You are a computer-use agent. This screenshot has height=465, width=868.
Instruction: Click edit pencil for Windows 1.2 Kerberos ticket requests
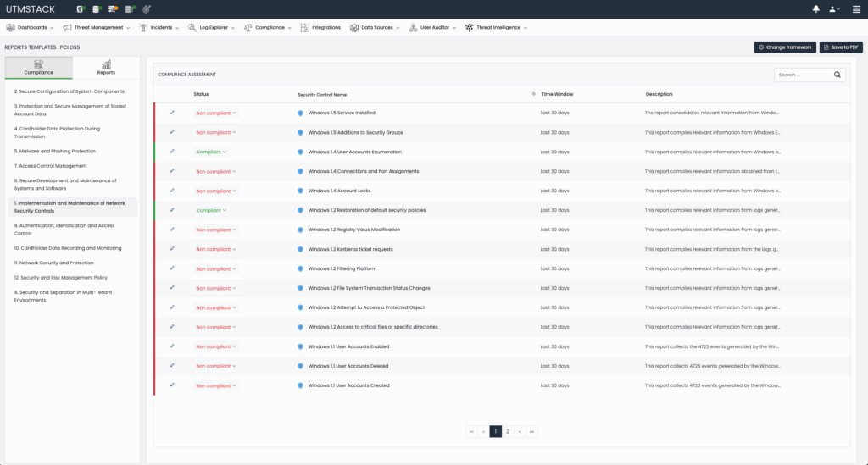[172, 249]
